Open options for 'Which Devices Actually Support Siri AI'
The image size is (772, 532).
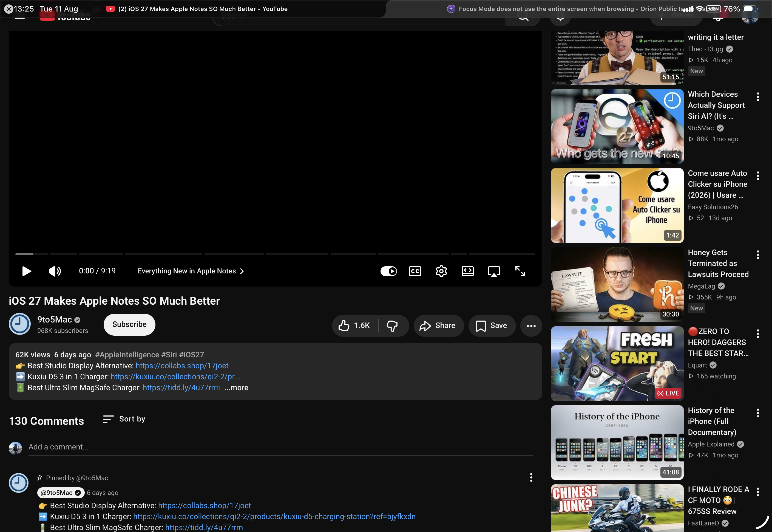[758, 97]
